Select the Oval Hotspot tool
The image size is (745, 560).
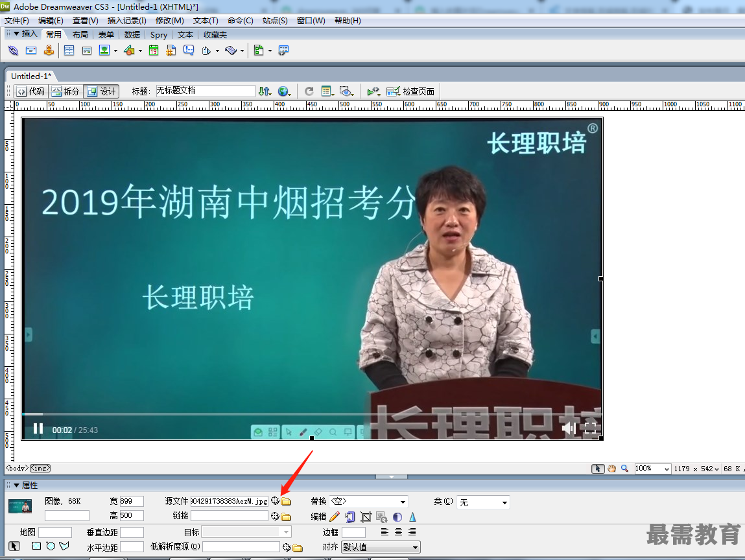(x=51, y=546)
